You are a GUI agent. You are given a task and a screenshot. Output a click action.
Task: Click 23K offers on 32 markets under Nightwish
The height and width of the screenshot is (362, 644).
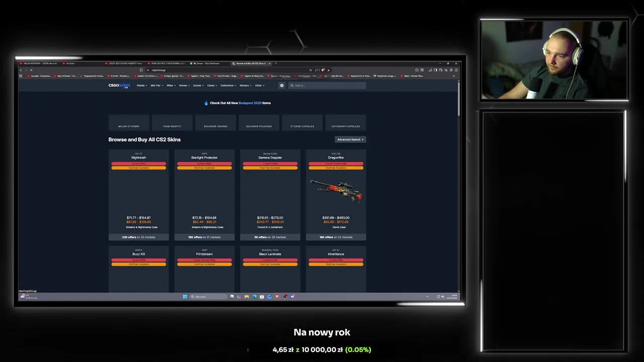point(138,237)
